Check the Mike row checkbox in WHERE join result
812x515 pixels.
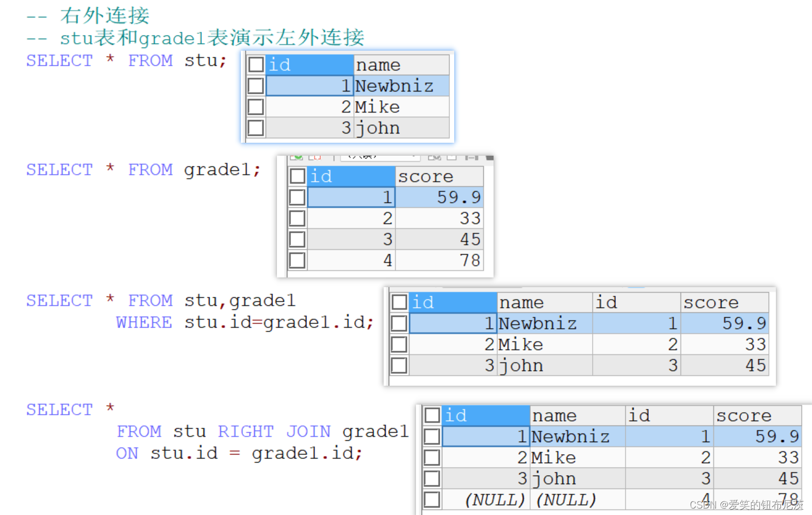pos(399,344)
